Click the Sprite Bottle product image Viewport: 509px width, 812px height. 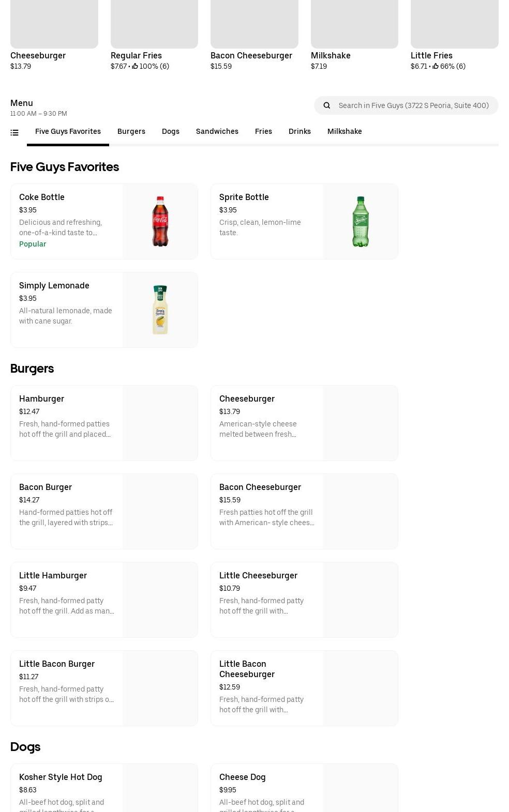(x=360, y=222)
